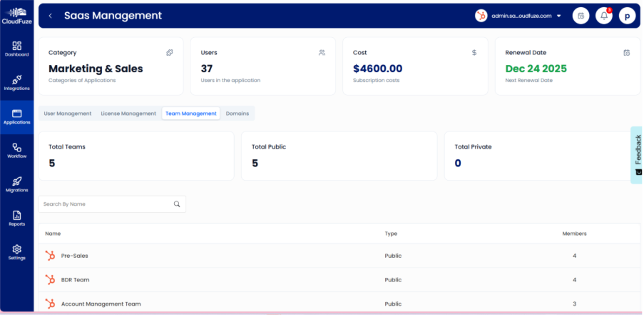Click the calendar icon in Renewal Date card
The image size is (644, 315).
tap(626, 53)
